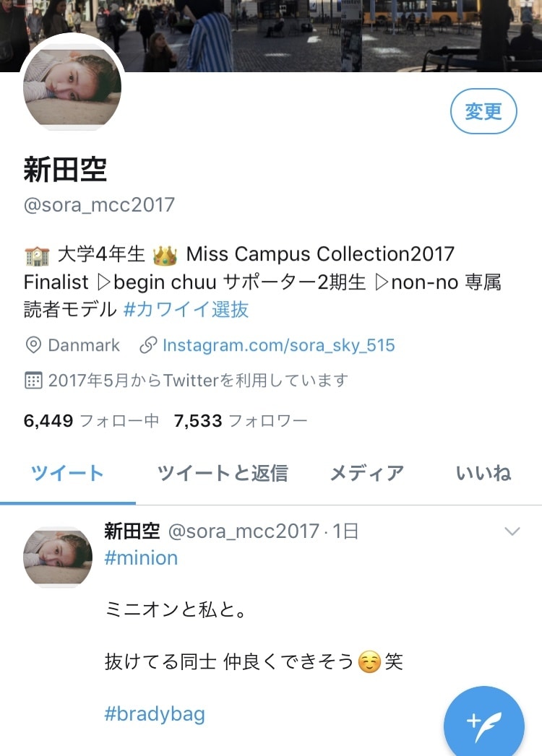Click the calendar joined-date icon
Screen dimensions: 542x756
tap(33, 381)
